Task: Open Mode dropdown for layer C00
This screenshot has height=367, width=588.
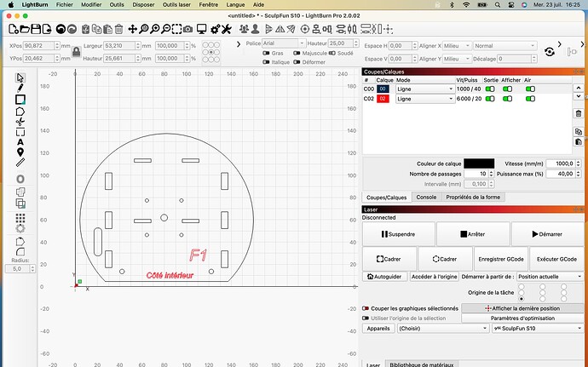Action: tap(425, 89)
